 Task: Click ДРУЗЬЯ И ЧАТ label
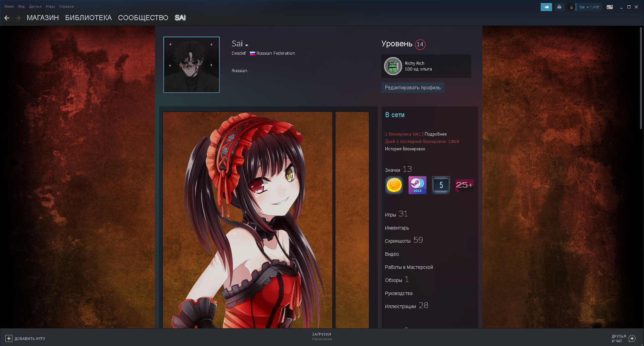[619, 339]
